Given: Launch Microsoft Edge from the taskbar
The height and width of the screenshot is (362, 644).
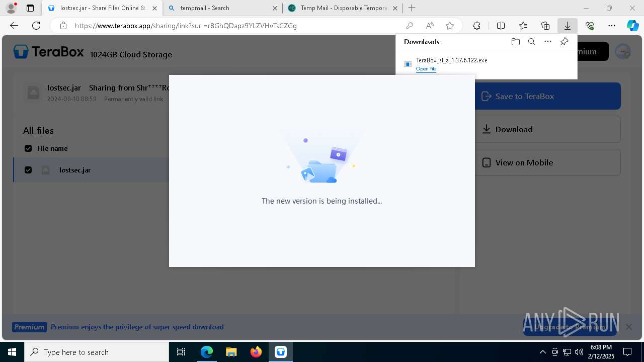Looking at the screenshot, I should pos(207,352).
